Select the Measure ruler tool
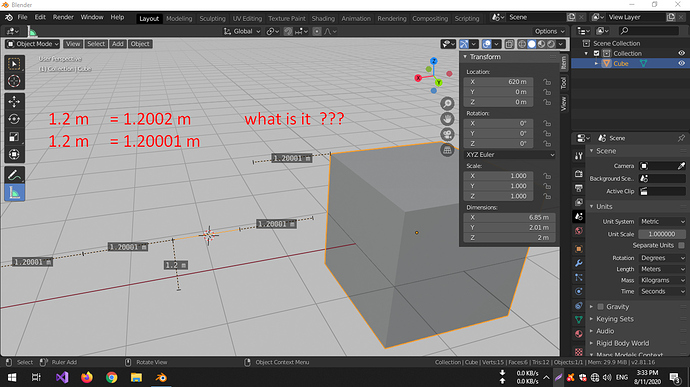 click(x=14, y=193)
